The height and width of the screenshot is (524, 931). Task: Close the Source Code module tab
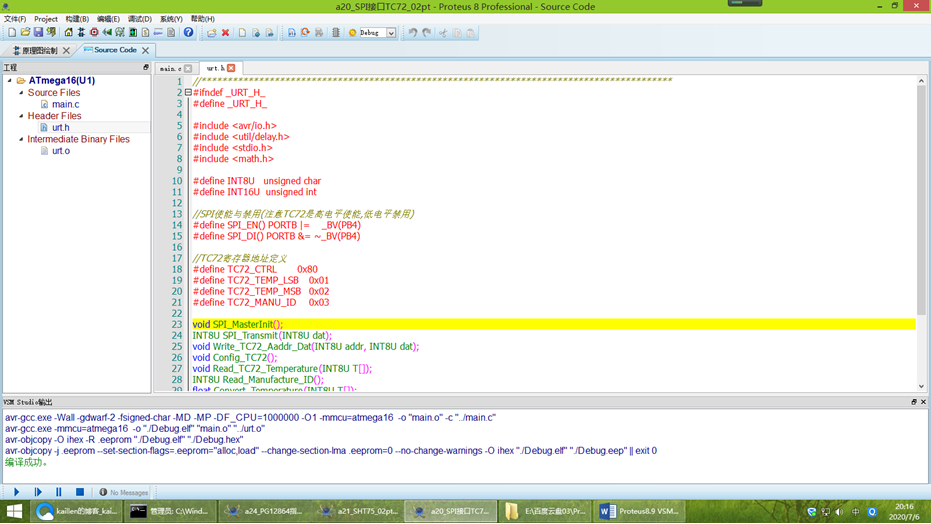[145, 50]
